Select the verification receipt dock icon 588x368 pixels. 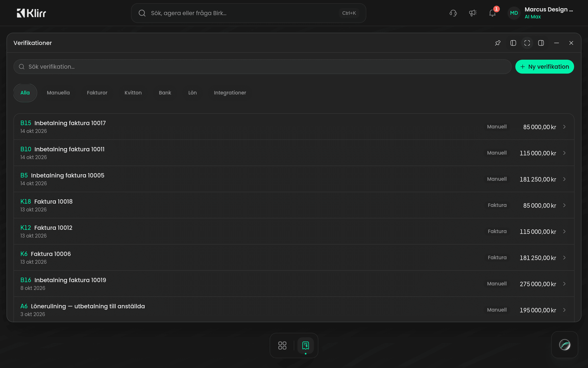305,345
